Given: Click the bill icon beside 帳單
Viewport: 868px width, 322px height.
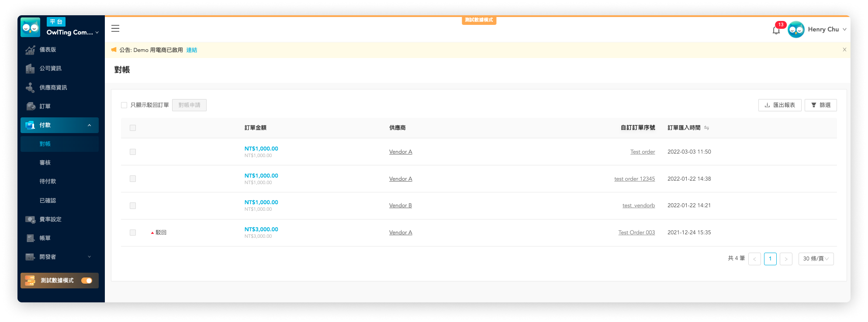Looking at the screenshot, I should pyautogui.click(x=31, y=238).
